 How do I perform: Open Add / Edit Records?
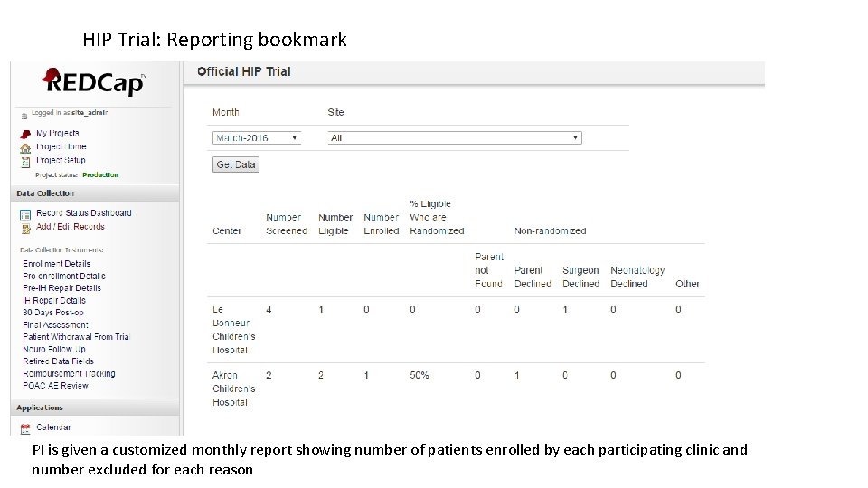(71, 226)
